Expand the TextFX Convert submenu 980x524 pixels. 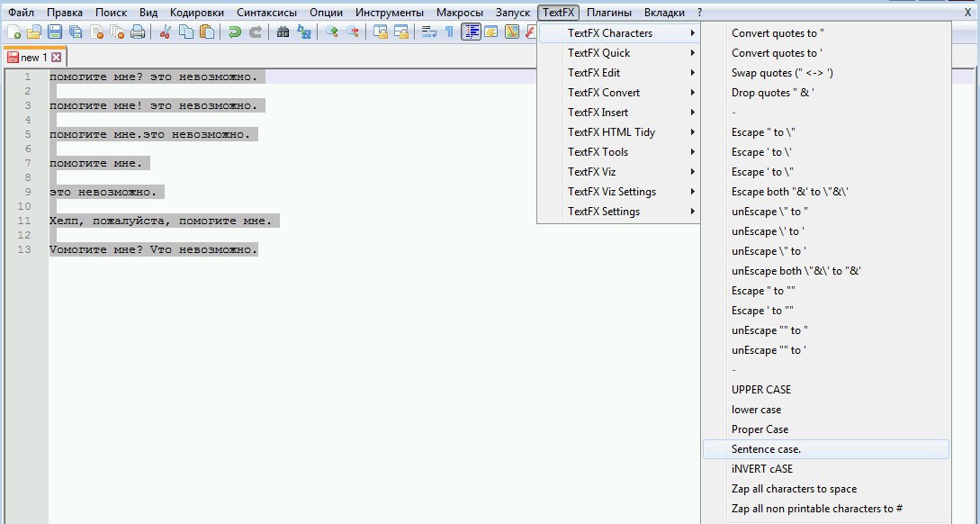click(x=619, y=93)
